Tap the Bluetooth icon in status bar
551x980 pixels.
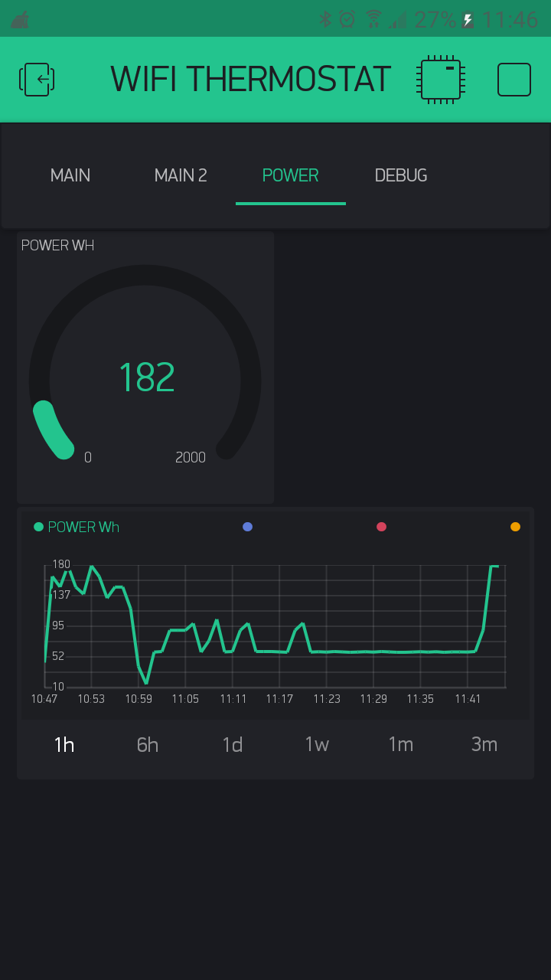pos(325,19)
